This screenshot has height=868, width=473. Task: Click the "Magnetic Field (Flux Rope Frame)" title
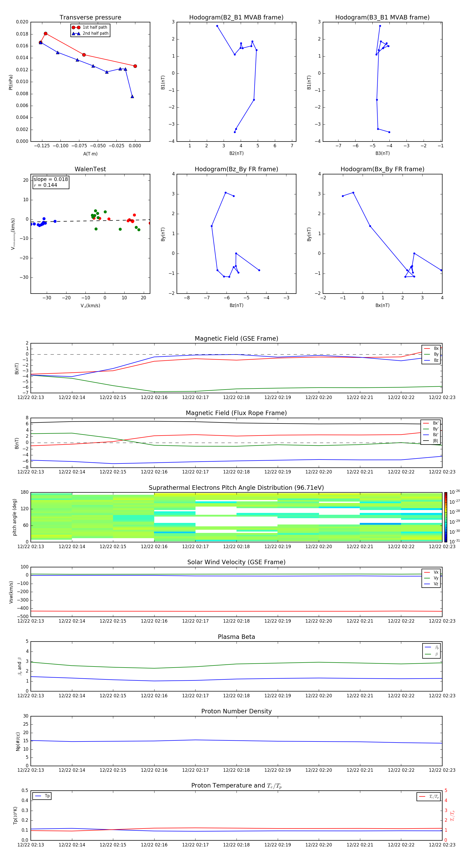tap(236, 413)
